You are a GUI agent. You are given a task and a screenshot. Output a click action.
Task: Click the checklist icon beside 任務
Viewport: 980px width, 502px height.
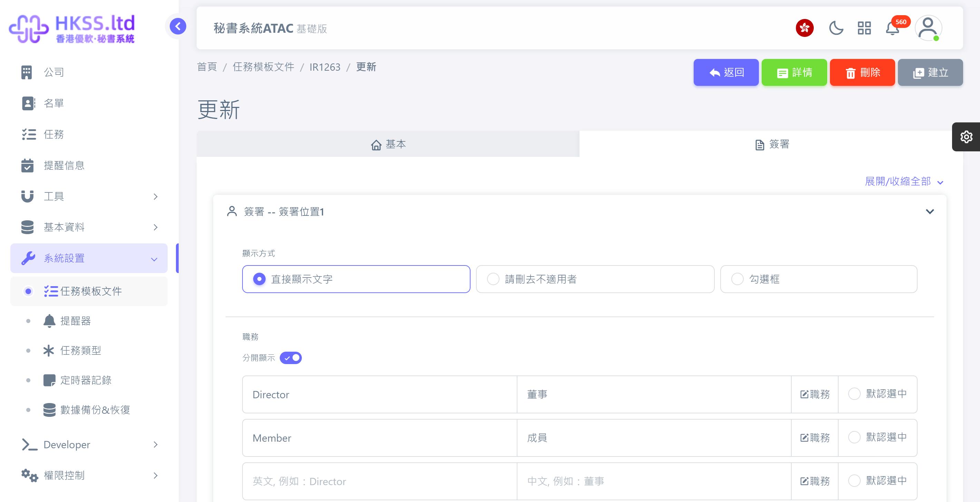pyautogui.click(x=29, y=134)
